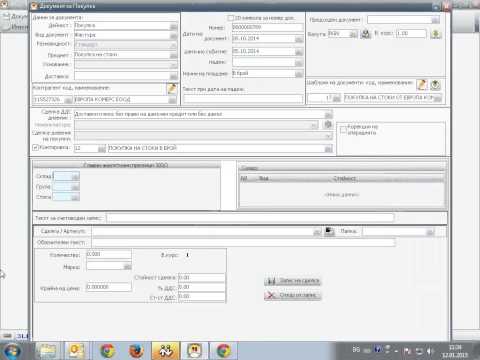Viewport: 480px width, 360px height.
Task: Expand the Склад dropdown
Action: pos(76,176)
